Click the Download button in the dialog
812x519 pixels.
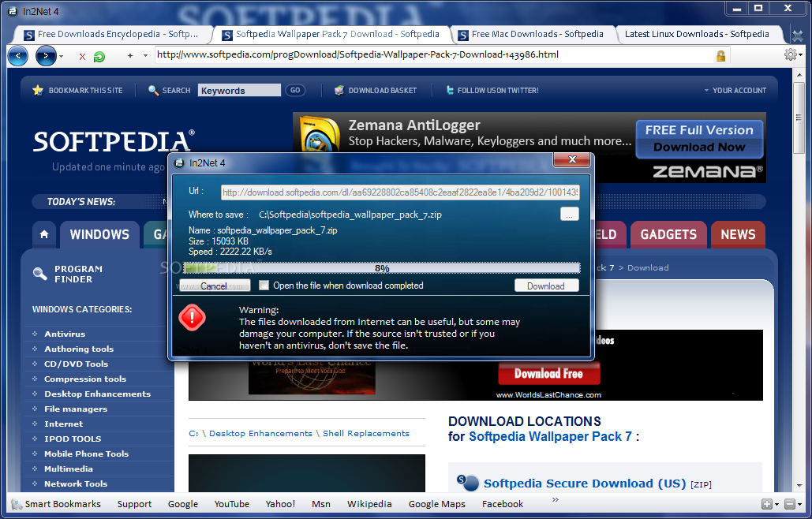coord(546,286)
